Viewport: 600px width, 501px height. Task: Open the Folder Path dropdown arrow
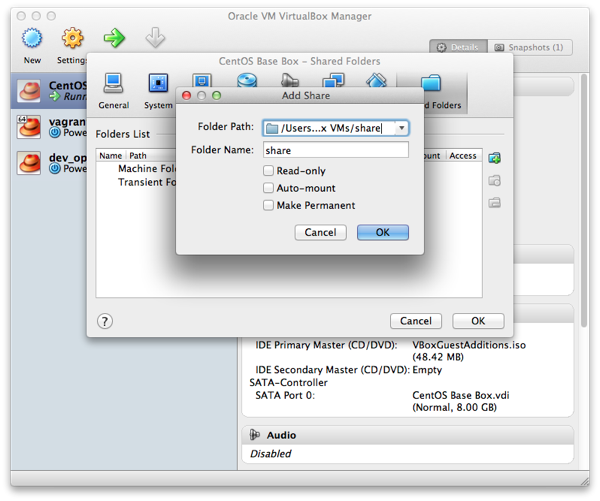(x=401, y=128)
